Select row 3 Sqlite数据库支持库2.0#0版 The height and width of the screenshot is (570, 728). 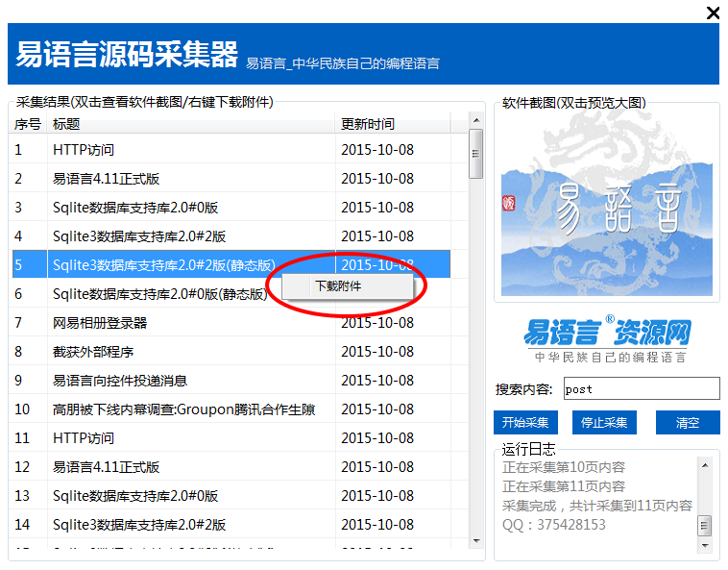click(x=231, y=208)
